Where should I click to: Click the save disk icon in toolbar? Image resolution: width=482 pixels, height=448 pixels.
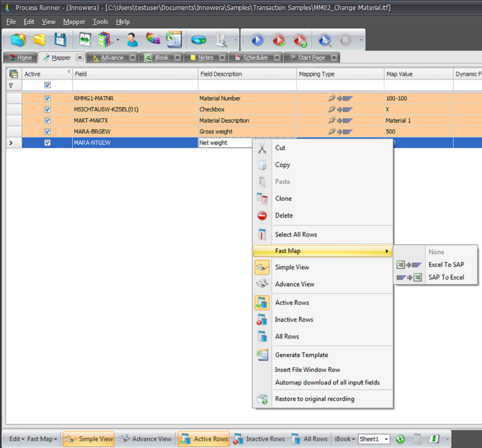pos(60,40)
